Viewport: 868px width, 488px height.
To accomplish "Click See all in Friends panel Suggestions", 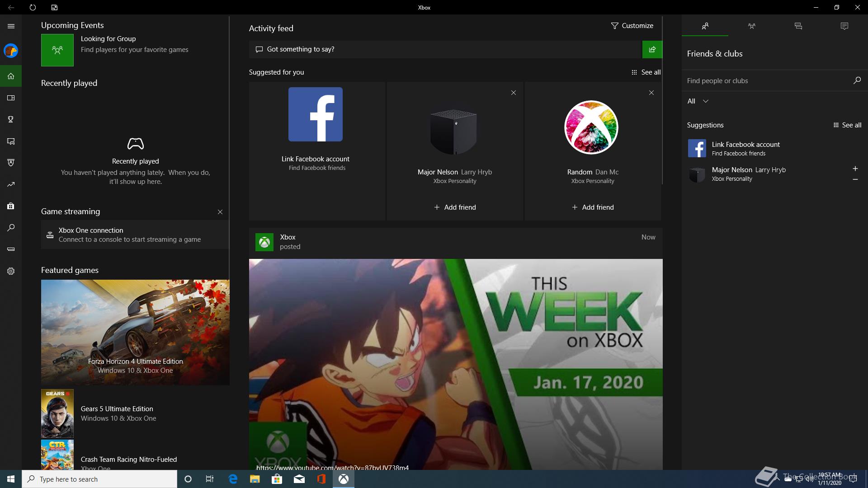I will [847, 125].
